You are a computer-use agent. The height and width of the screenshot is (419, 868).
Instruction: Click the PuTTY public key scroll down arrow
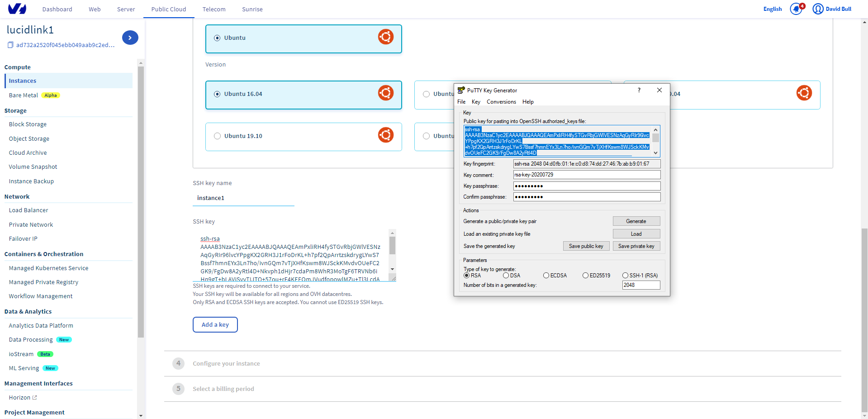[x=655, y=153]
